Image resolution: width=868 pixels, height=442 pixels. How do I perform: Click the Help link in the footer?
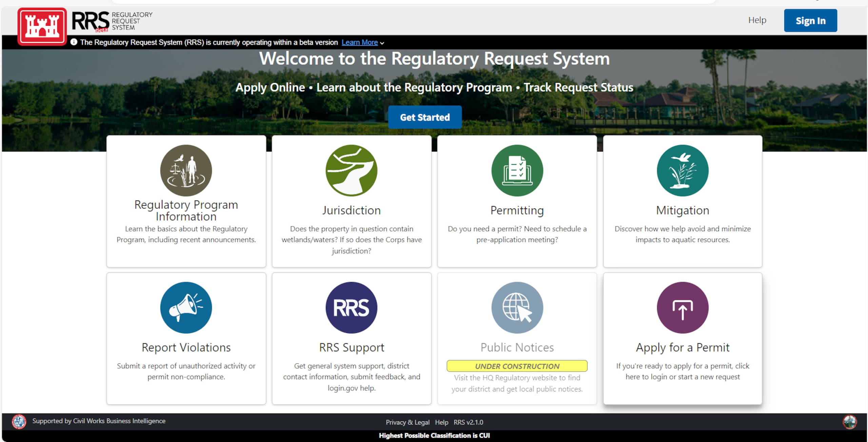pyautogui.click(x=441, y=422)
